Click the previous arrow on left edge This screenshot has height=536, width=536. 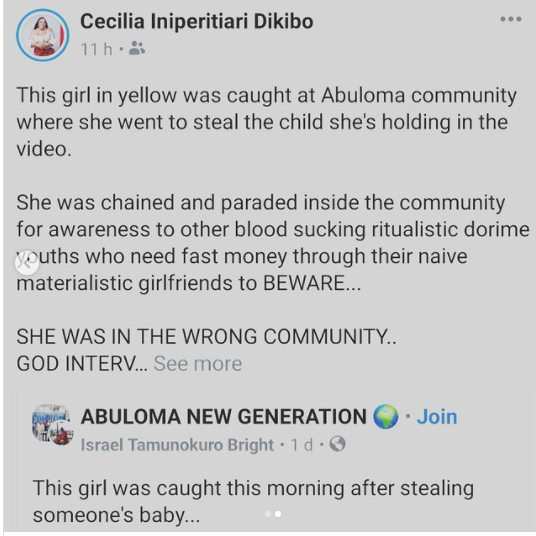pyautogui.click(x=27, y=263)
